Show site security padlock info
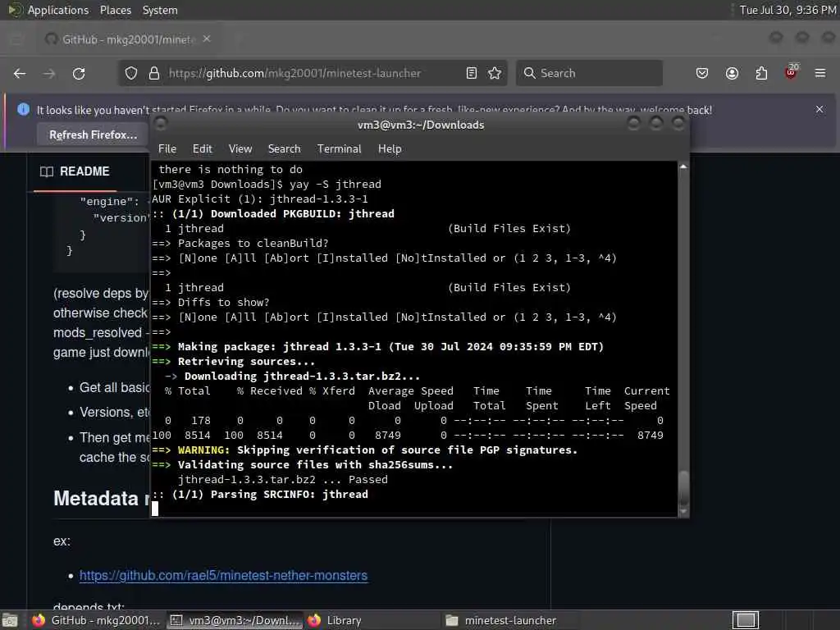This screenshot has width=840, height=630. (x=154, y=73)
